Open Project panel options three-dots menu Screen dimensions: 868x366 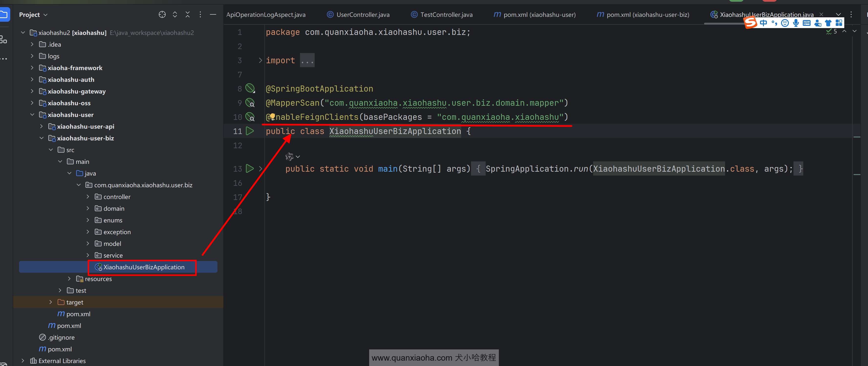pos(200,14)
